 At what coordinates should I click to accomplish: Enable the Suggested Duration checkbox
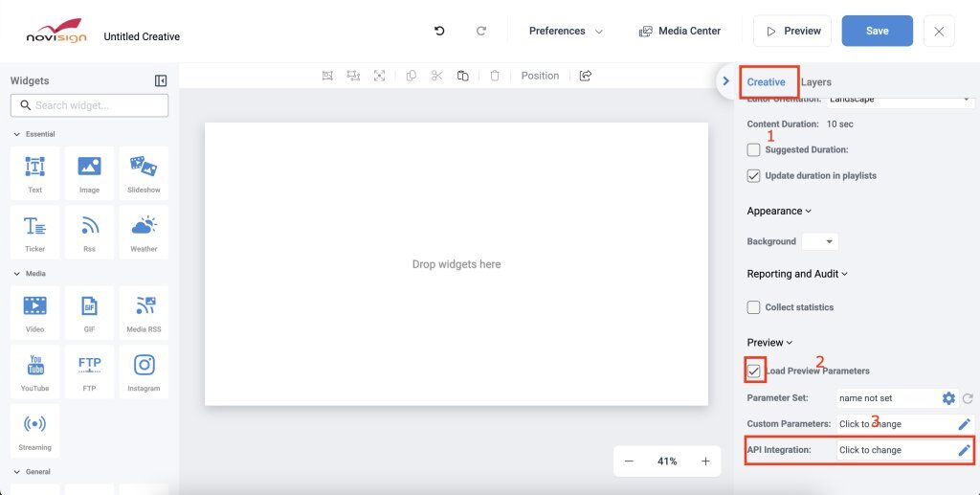click(754, 149)
